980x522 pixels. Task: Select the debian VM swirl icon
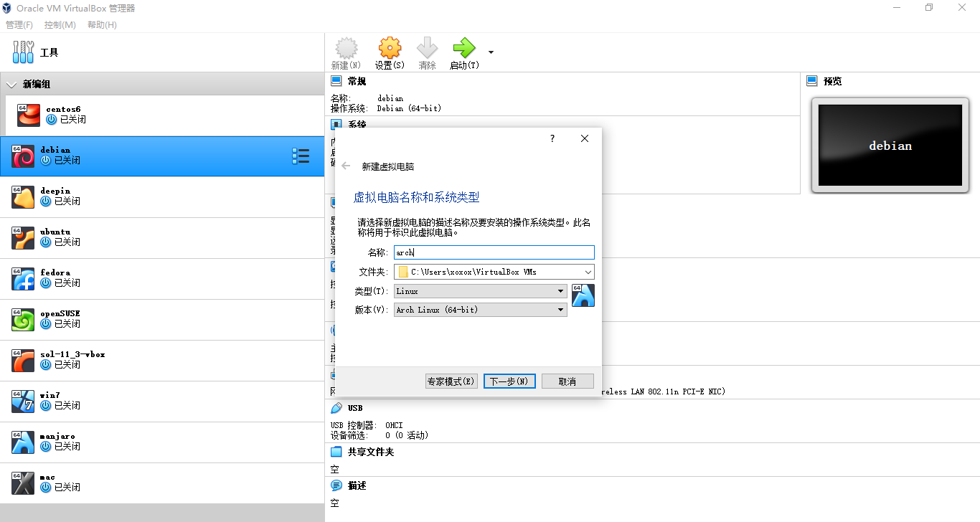(x=23, y=156)
